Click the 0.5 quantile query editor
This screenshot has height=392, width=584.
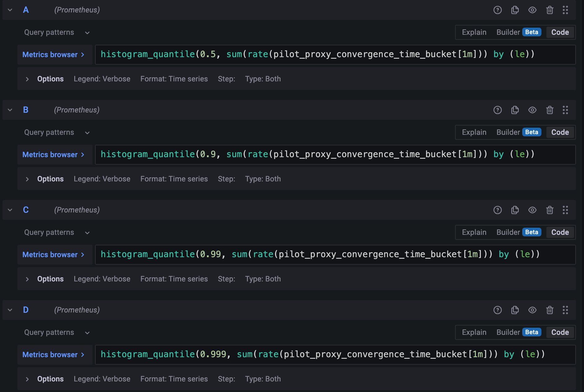[x=335, y=55]
